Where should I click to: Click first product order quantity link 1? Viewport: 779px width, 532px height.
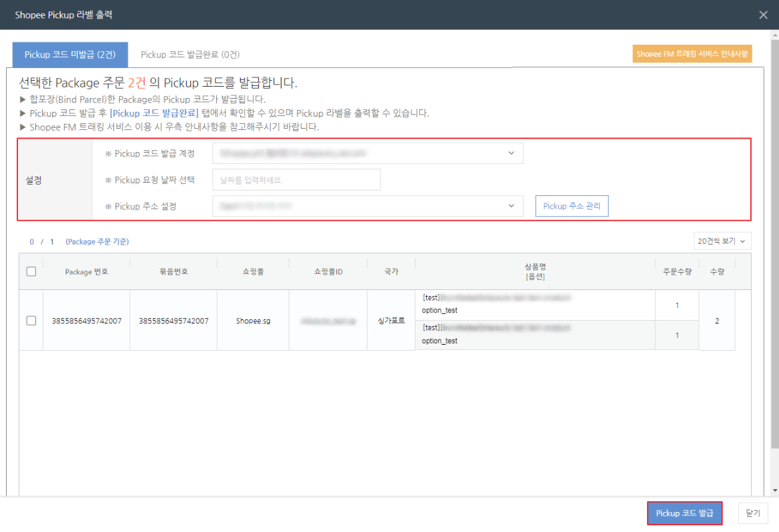pos(677,305)
